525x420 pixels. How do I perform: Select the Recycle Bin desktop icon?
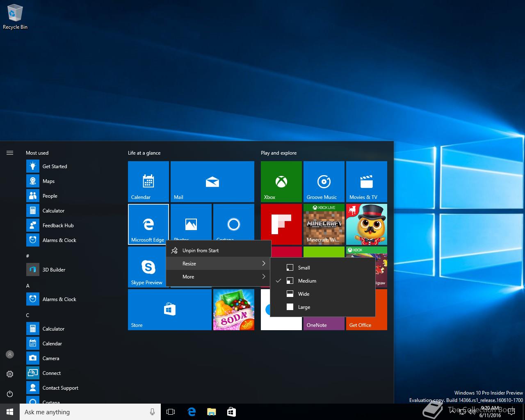[x=15, y=17]
